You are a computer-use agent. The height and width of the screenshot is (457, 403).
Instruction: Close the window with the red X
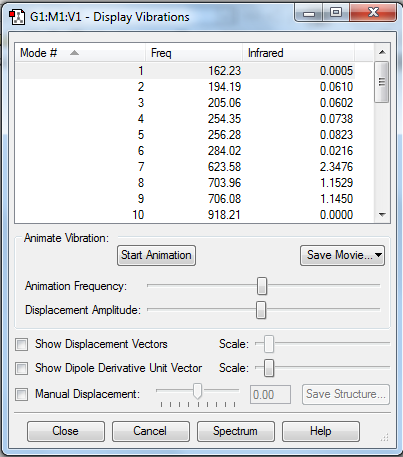click(373, 13)
